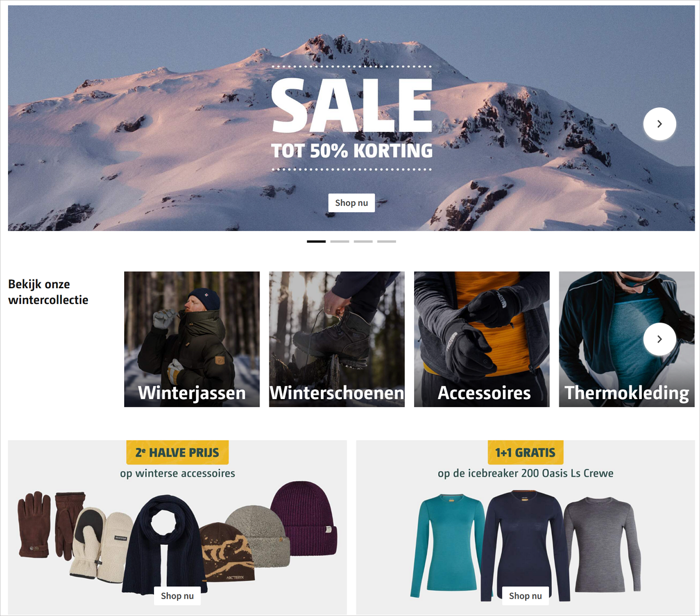Advance hero banner with next arrow
This screenshot has height=616, width=700.
pos(659,124)
